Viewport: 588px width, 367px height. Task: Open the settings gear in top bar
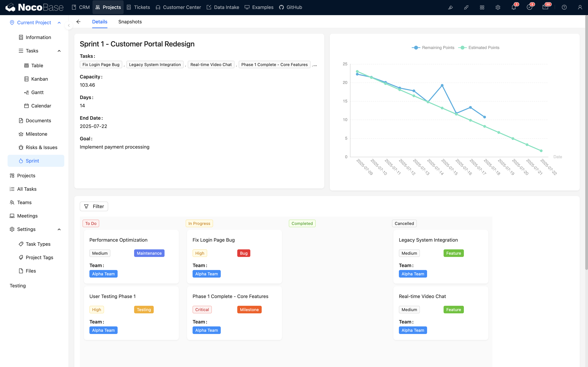(x=498, y=7)
